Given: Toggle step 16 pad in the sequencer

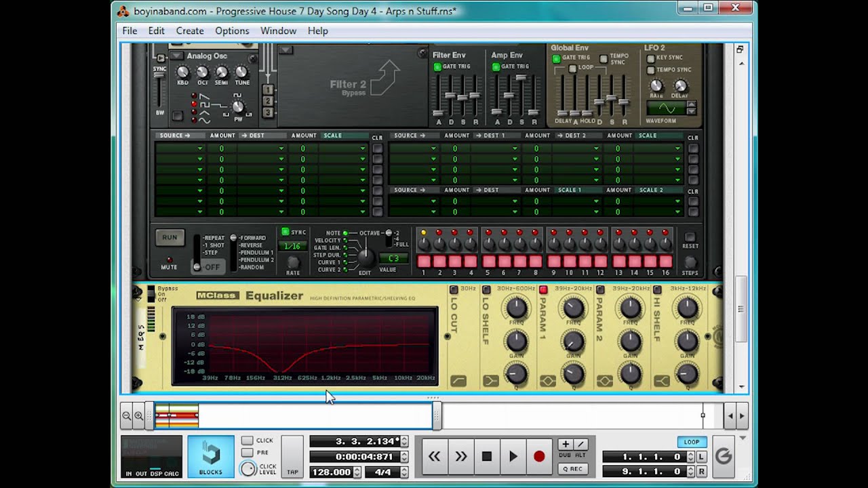Looking at the screenshot, I should [665, 262].
